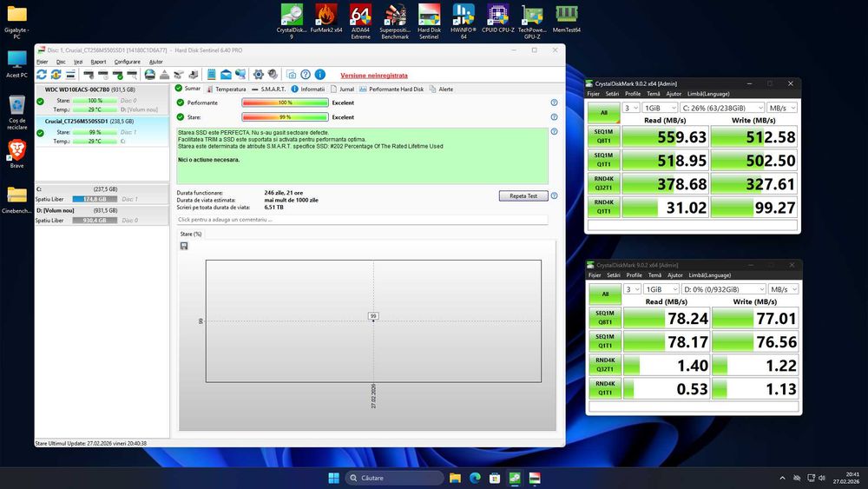Click SEQ1M Q8T1 button in C: CrystalDiskMark window

[x=604, y=136]
